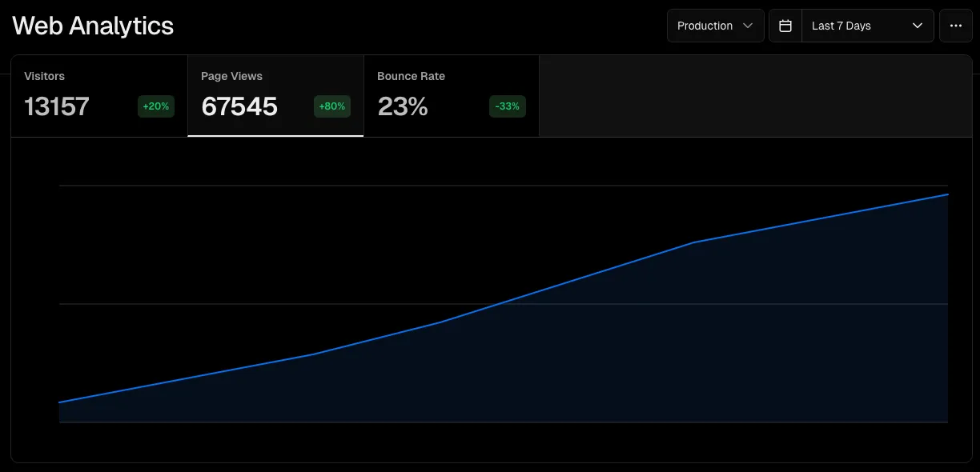Open the Last 7 Days range selector
The image size is (980, 472).
(867, 26)
